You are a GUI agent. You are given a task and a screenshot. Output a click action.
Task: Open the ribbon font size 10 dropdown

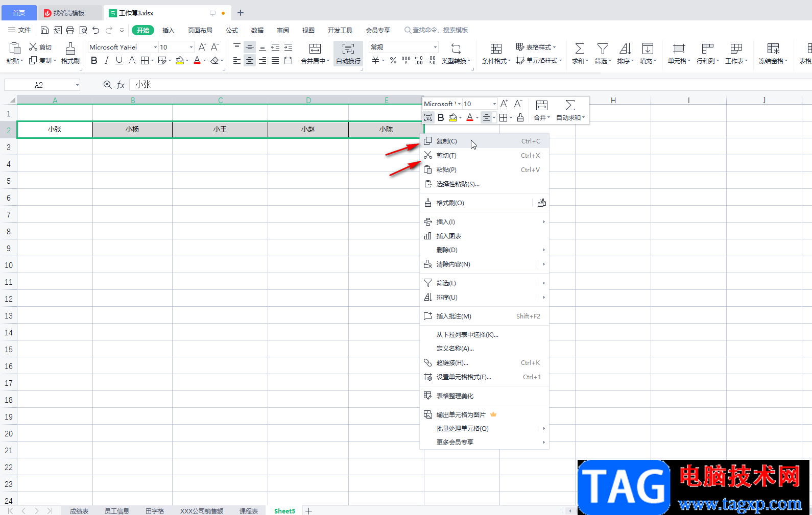[192, 47]
